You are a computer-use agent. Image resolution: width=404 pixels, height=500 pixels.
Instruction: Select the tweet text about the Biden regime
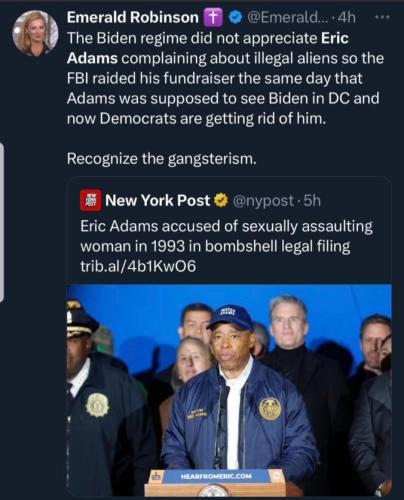(x=225, y=78)
